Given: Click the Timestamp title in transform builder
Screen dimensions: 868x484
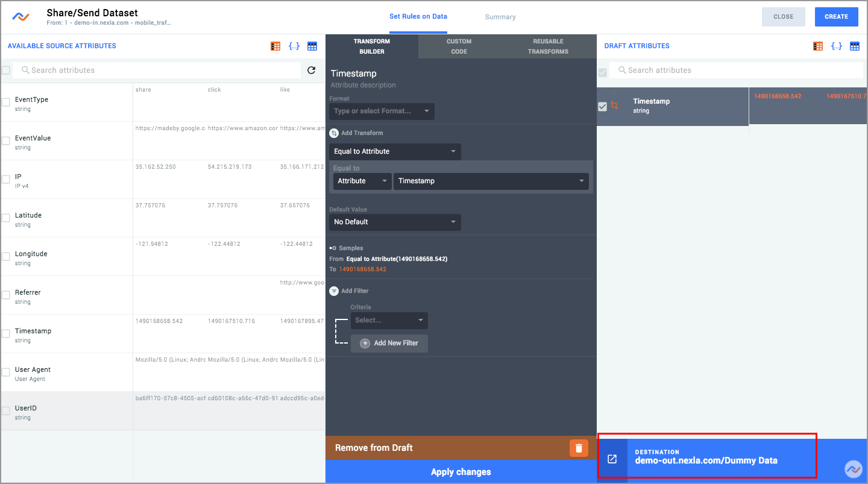Looking at the screenshot, I should tap(353, 74).
